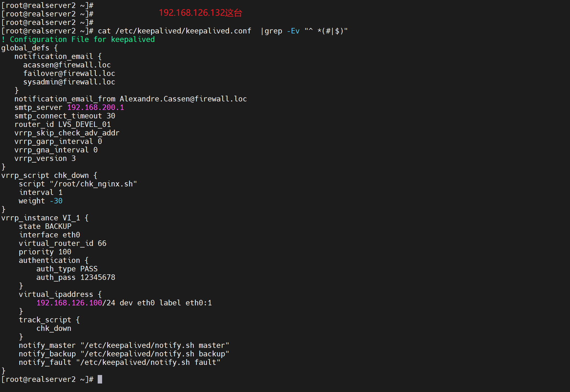Click the green Configuration File comment line
This screenshot has width=570, height=392.
(78, 39)
